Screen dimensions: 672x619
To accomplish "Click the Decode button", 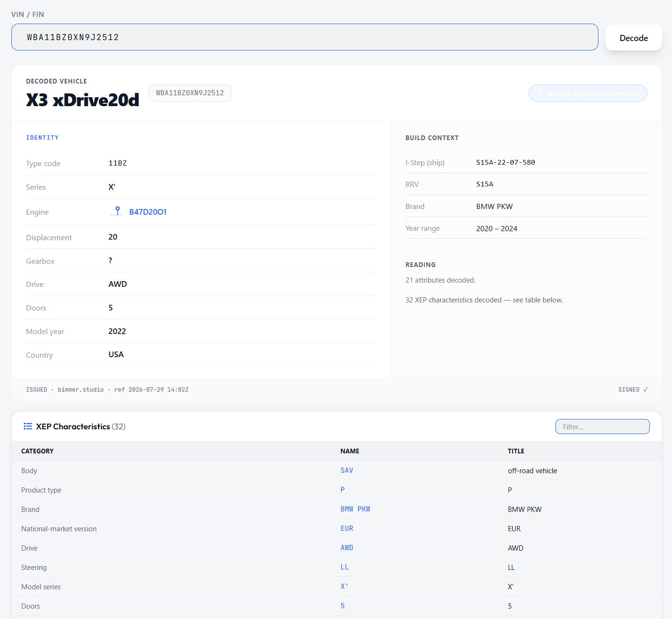I will click(634, 38).
